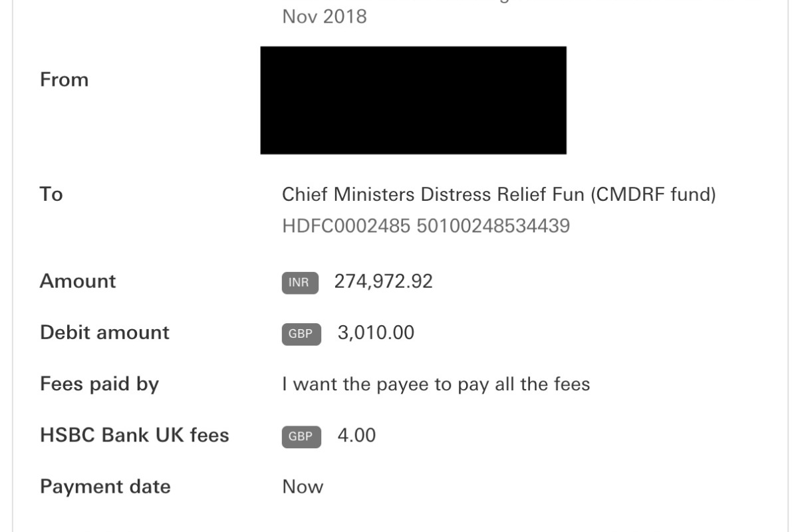The image size is (798, 532).
Task: Click the payee pays all fees text
Action: 436,384
